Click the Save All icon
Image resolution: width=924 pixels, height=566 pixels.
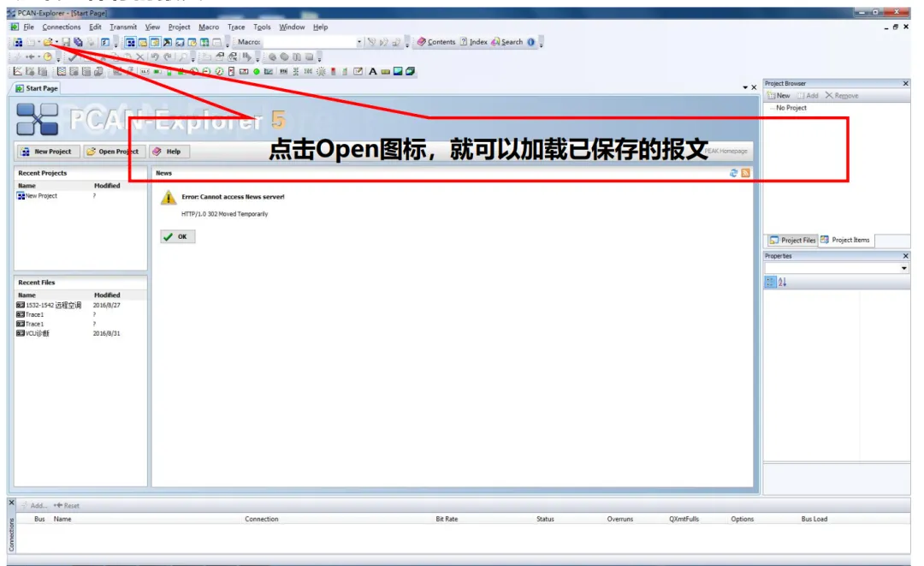click(78, 42)
